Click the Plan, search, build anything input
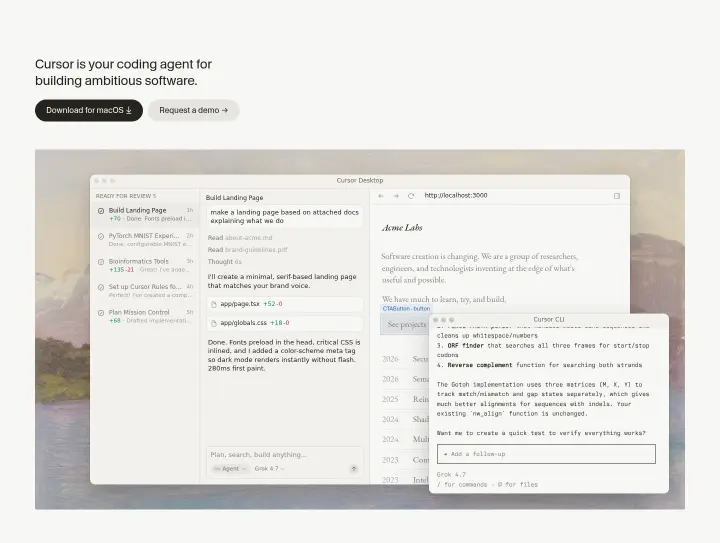 click(259, 454)
